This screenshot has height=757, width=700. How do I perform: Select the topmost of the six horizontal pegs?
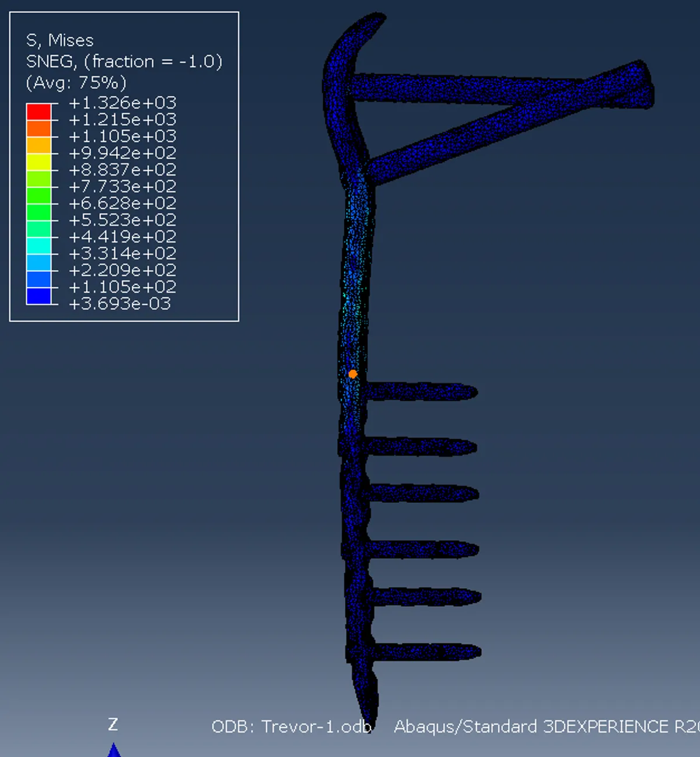(420, 391)
